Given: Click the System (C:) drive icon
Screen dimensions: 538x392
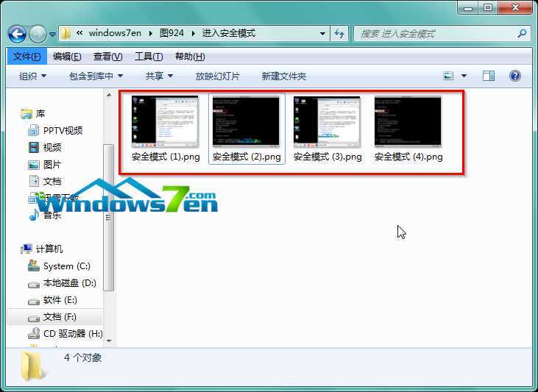Looking at the screenshot, I should coord(34,266).
